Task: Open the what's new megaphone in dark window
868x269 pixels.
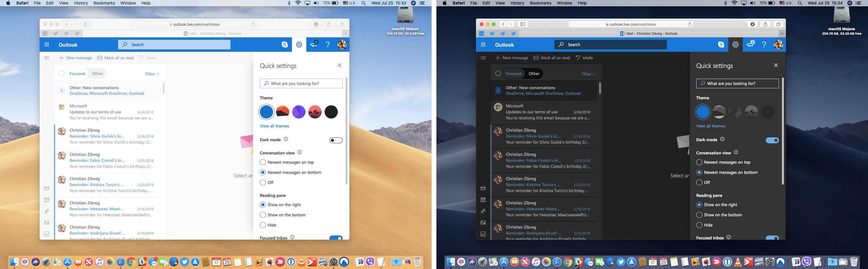Action: coord(750,44)
